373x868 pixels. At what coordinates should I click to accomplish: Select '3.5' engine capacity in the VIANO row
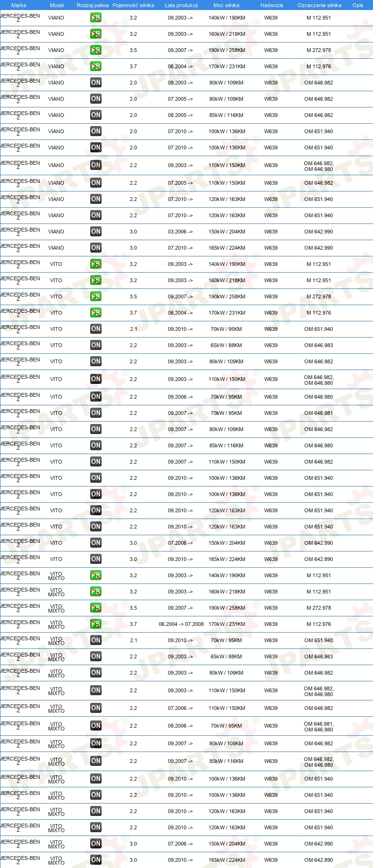pyautogui.click(x=133, y=50)
